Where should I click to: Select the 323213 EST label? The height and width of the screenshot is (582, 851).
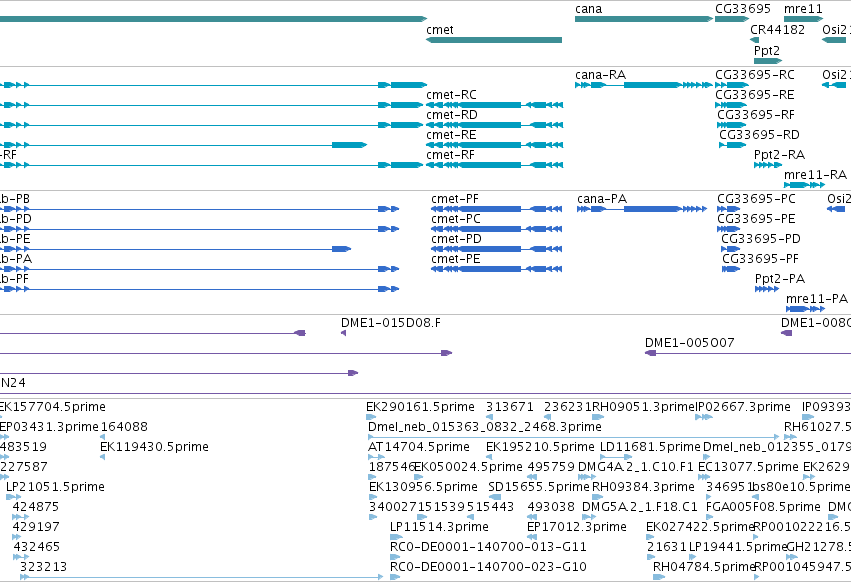click(x=43, y=567)
